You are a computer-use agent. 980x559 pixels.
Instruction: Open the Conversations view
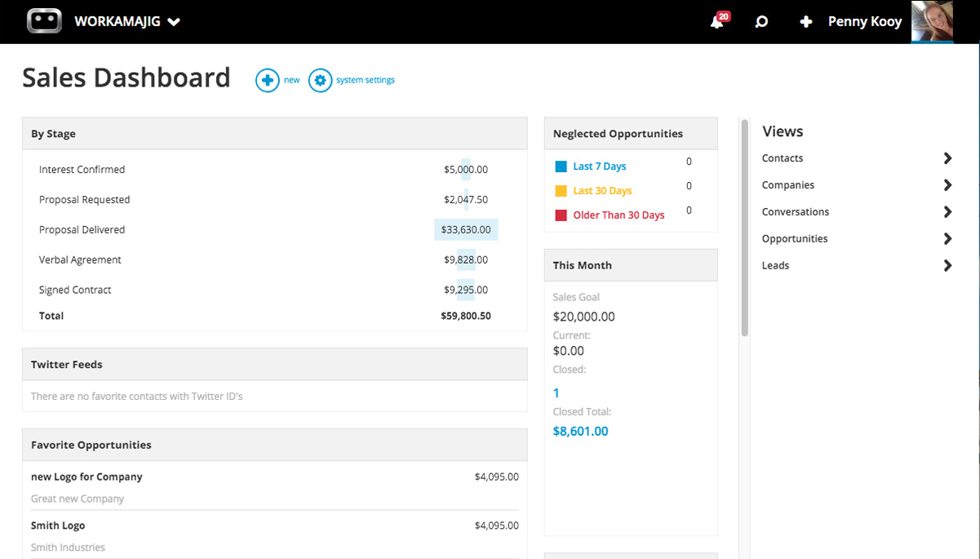click(947, 211)
